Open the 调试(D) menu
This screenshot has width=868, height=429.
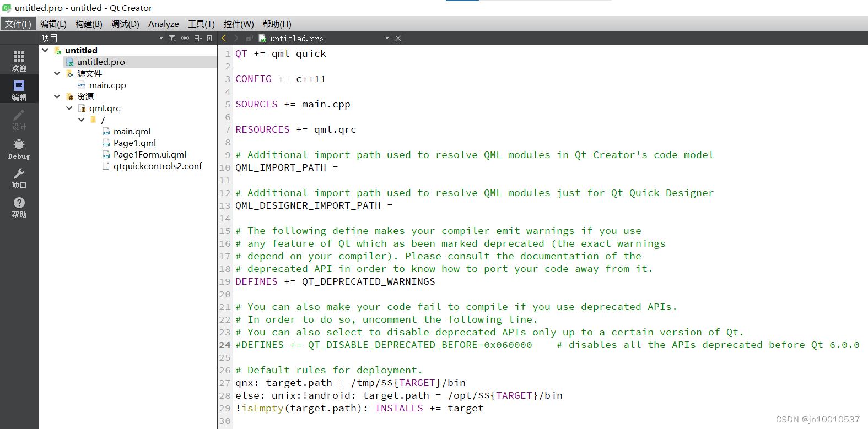(x=125, y=24)
